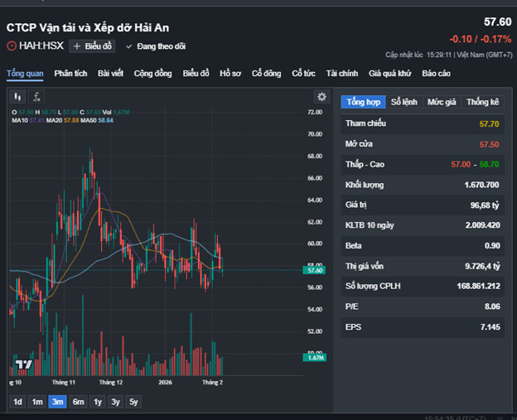Show the Mức giá panel tab
The height and width of the screenshot is (420, 517).
[442, 102]
